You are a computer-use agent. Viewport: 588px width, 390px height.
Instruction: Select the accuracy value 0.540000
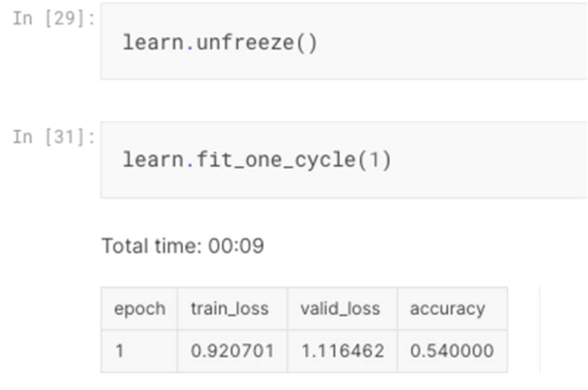coord(452,351)
